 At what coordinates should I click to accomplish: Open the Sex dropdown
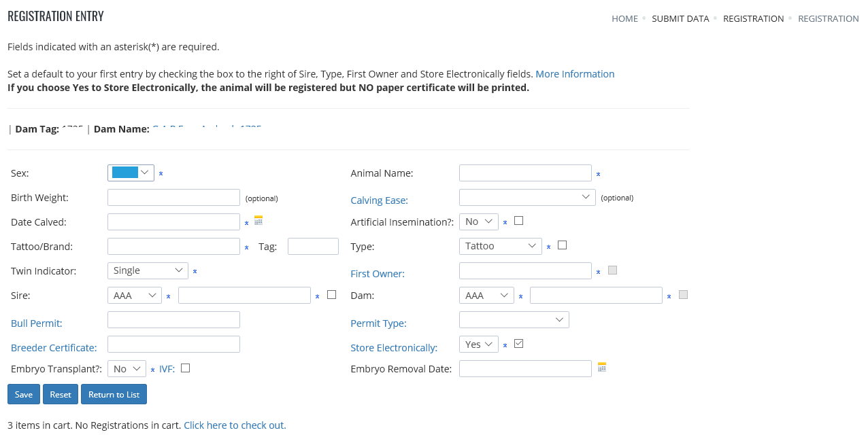pyautogui.click(x=131, y=173)
